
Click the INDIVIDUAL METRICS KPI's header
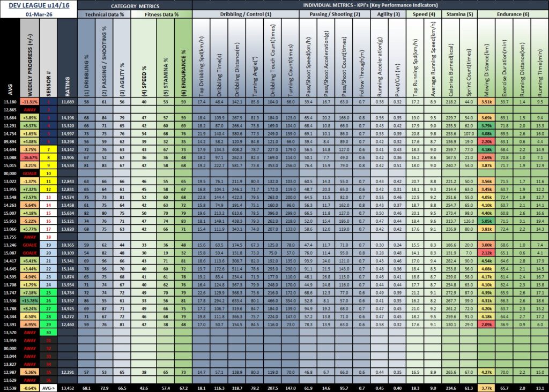click(370, 5)
